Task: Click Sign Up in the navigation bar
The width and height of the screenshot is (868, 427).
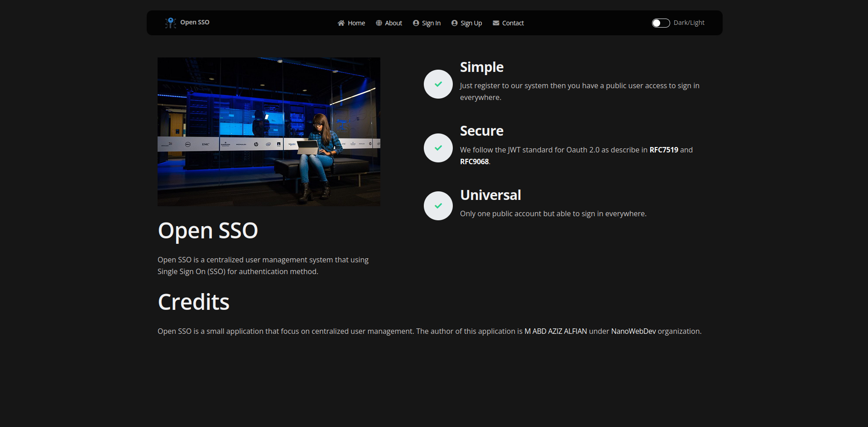Action: pos(470,23)
